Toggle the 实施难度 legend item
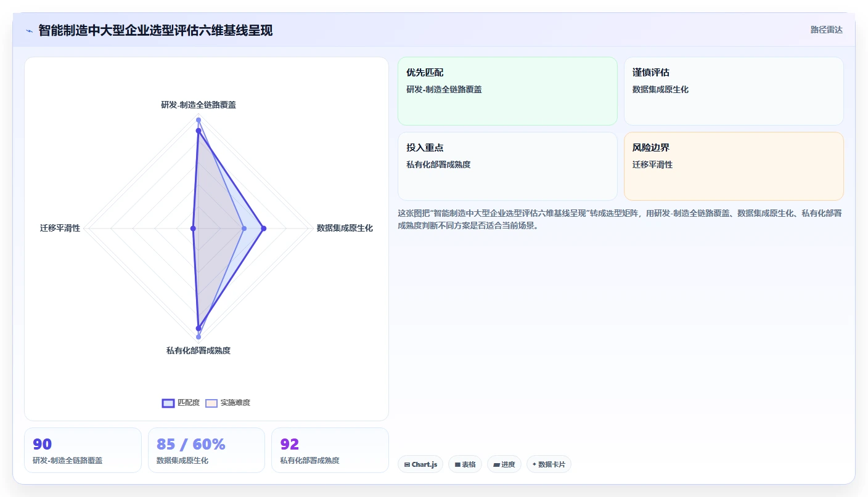 pos(227,403)
